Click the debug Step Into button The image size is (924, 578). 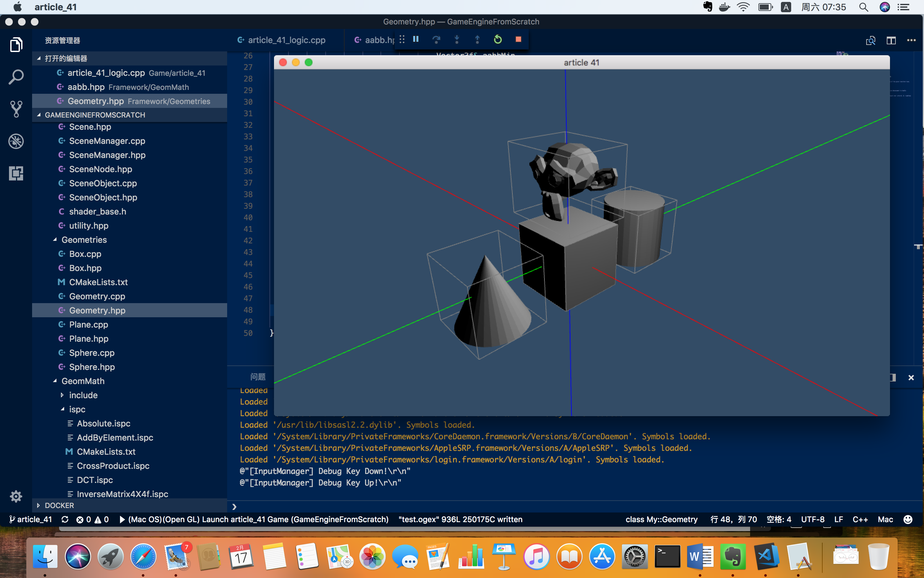point(457,39)
